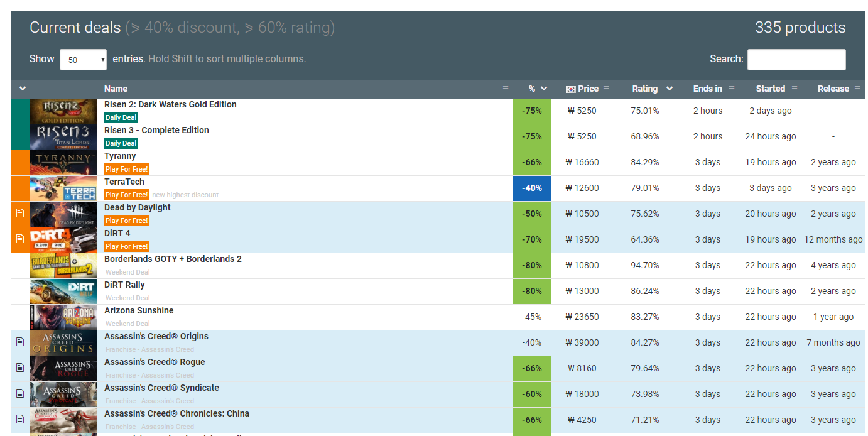Click the document icon on Dead by Daylight row

coord(19,213)
